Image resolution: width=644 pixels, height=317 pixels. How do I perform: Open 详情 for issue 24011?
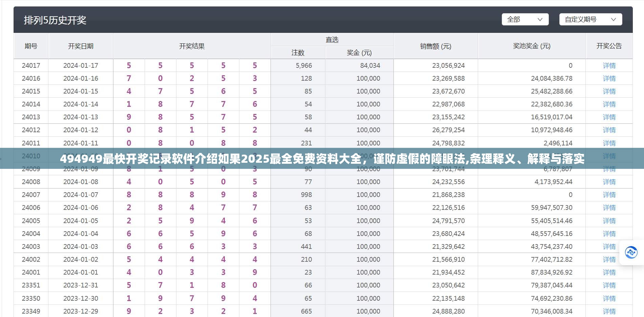pyautogui.click(x=609, y=143)
